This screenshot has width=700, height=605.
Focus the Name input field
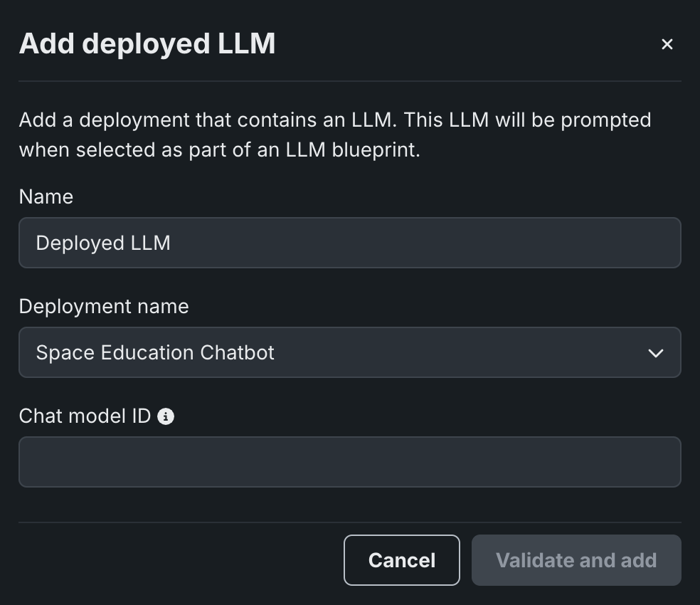click(x=349, y=243)
